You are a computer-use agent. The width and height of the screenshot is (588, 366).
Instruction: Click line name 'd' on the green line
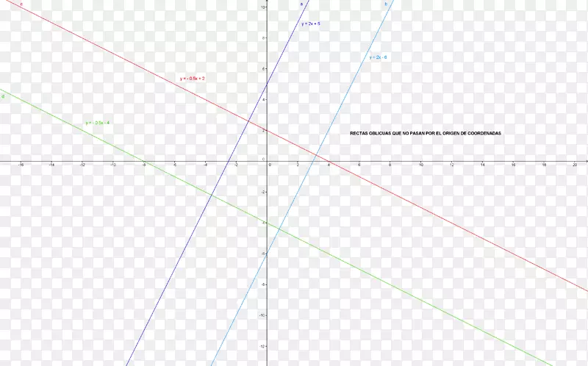pyautogui.click(x=4, y=96)
